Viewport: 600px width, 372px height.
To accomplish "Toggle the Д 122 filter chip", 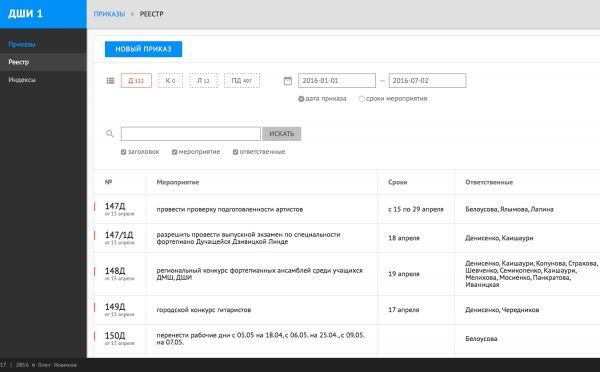I will [136, 81].
